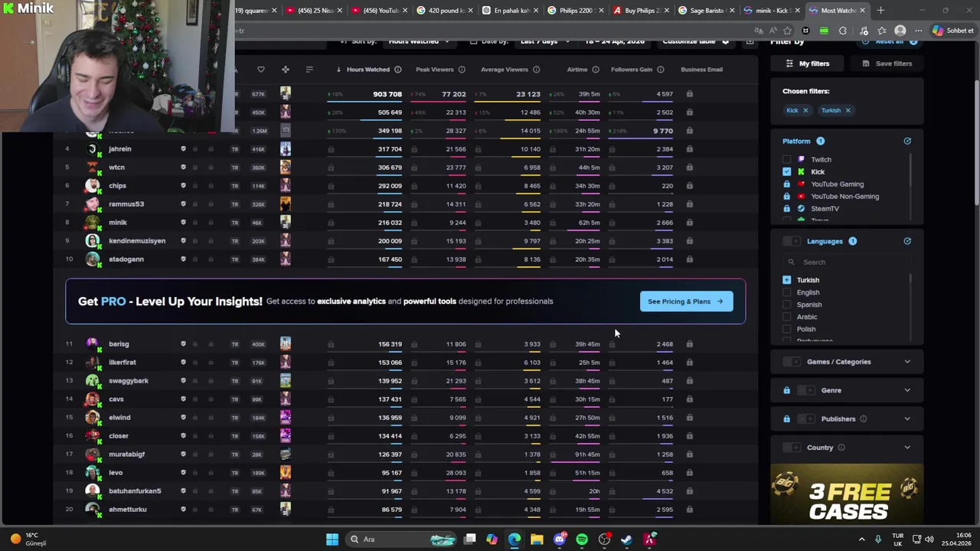Reset the Platform filter with its refresh icon
The width and height of the screenshot is (980, 551).
click(x=907, y=141)
